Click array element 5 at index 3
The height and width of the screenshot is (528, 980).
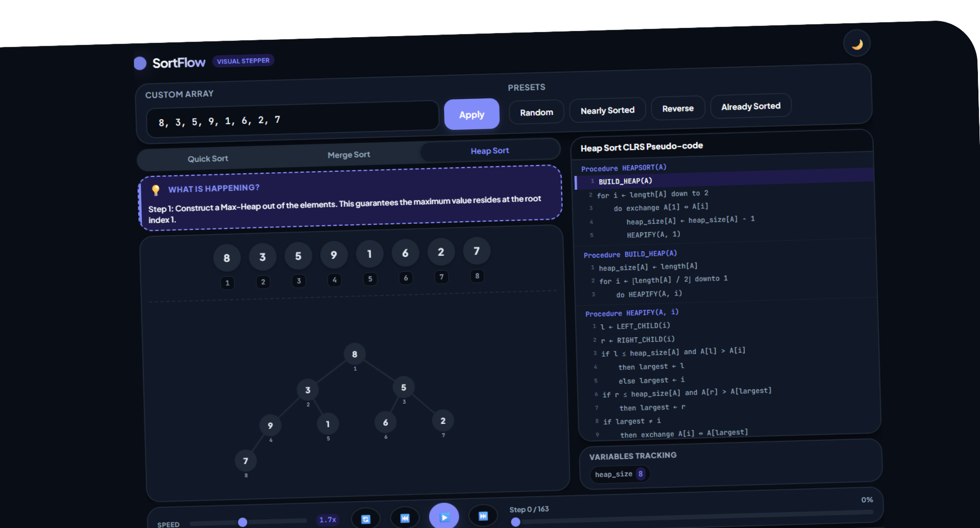click(x=298, y=256)
